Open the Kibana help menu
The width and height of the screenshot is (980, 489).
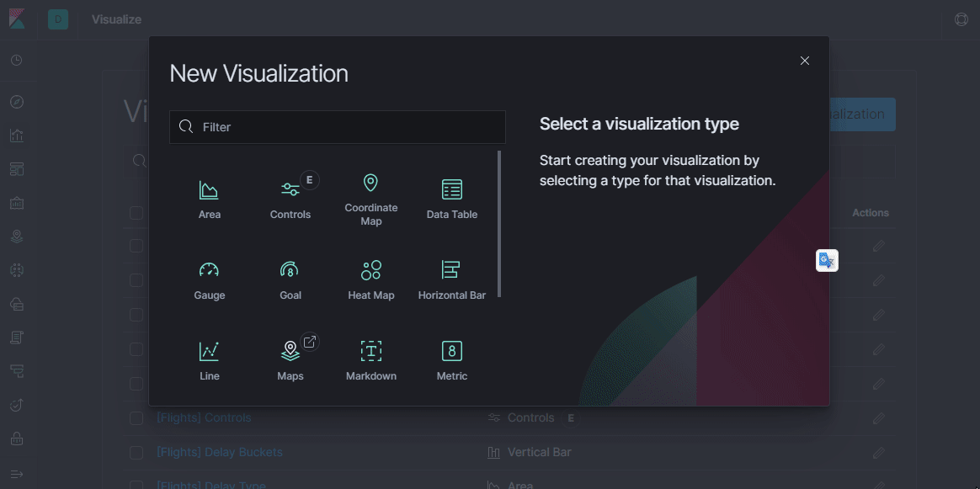[961, 19]
